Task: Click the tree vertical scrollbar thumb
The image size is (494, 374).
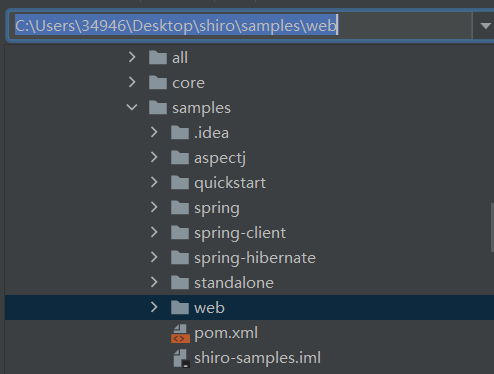Action: pyautogui.click(x=492, y=227)
